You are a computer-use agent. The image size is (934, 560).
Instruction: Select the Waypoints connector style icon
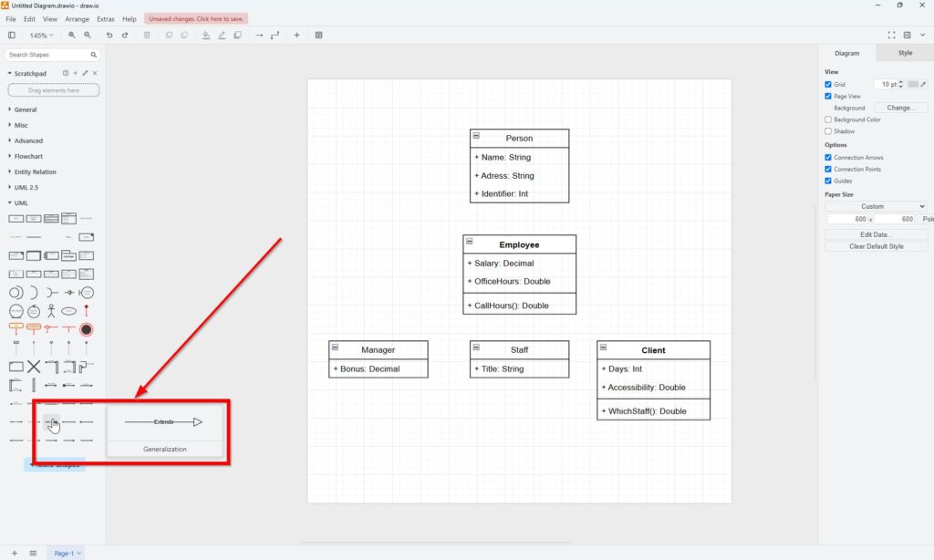click(275, 35)
